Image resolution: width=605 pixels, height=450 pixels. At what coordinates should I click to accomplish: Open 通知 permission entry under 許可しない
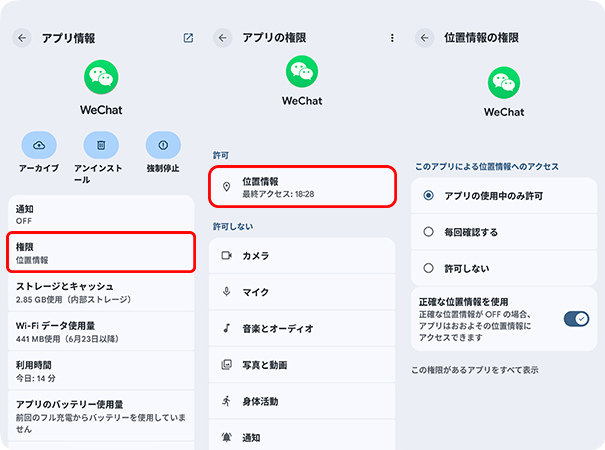[x=302, y=435]
